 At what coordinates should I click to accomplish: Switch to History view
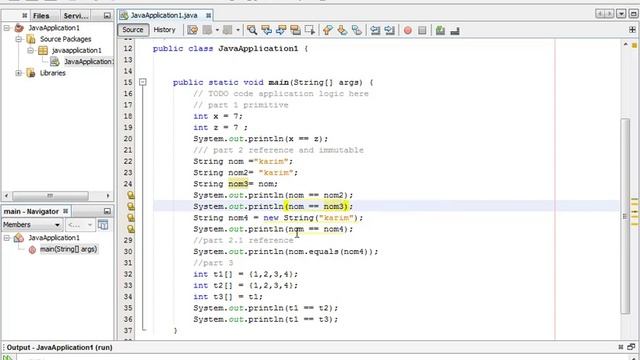[x=164, y=30]
